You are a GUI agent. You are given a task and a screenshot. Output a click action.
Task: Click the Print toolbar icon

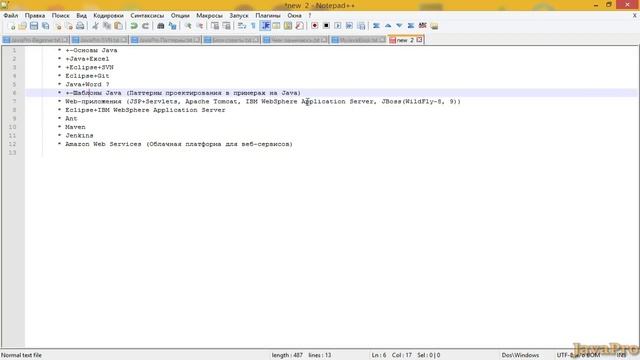[80, 26]
